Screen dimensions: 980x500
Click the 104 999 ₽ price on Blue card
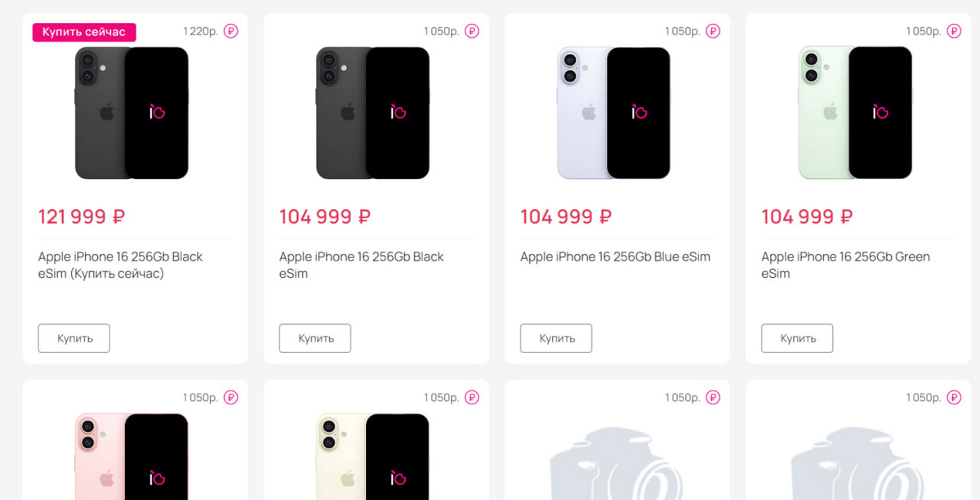tap(566, 217)
